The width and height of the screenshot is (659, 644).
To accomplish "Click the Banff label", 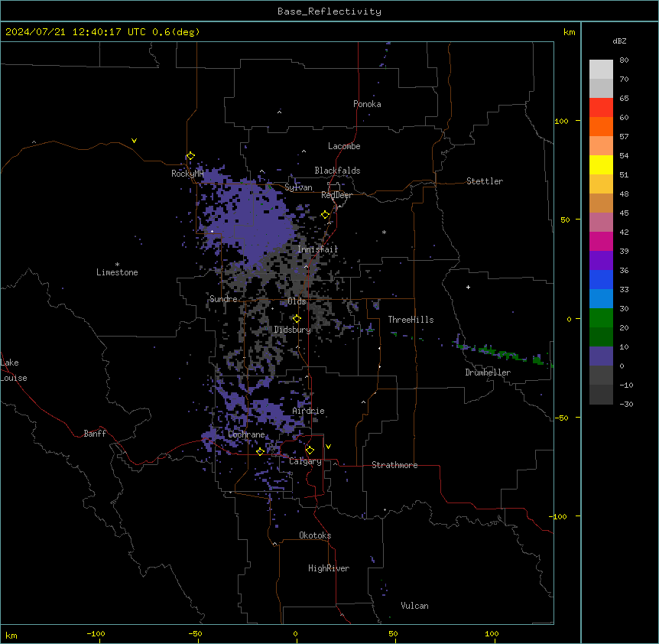I will (x=95, y=434).
